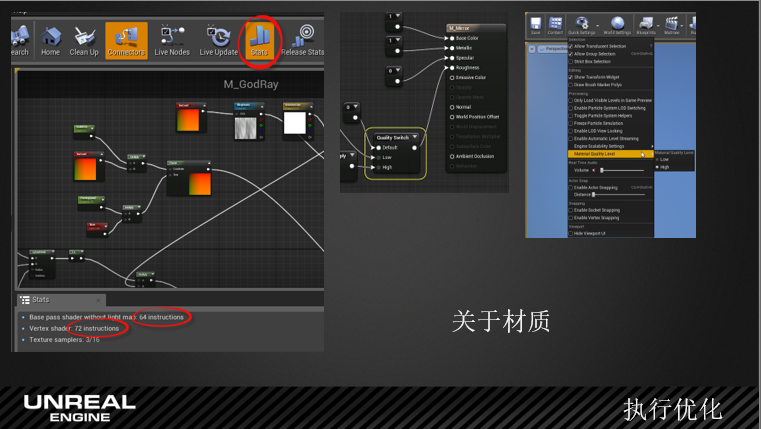Toggle the highlighted Connectors button
This screenshot has height=429, width=761.
point(126,41)
